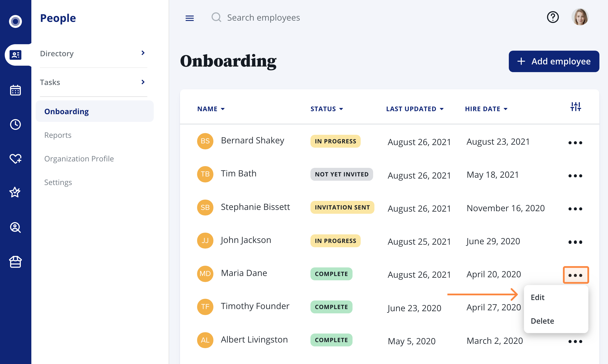
Task: Click the INVITATION SENT status badge
Action: tap(342, 208)
